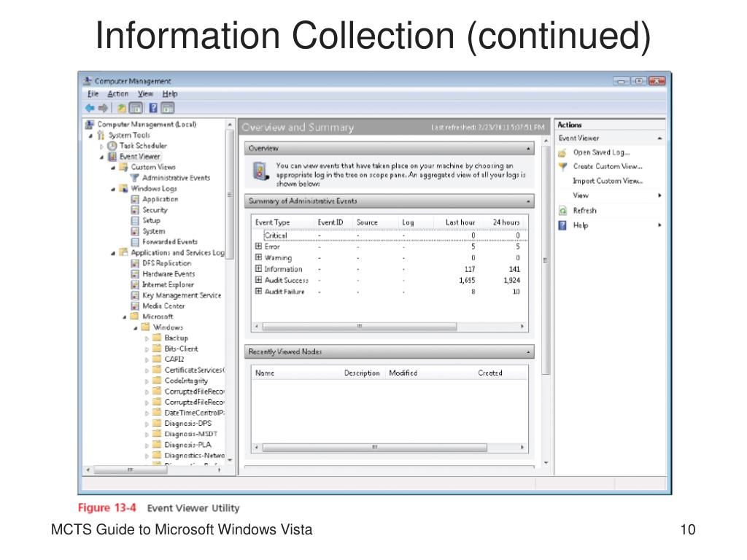Open the File menu
The image size is (747, 560).
click(93, 94)
